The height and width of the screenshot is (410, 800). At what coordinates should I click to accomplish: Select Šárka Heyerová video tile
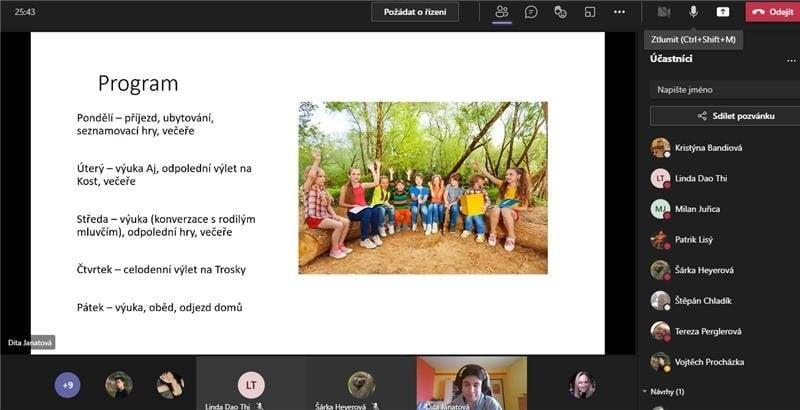point(361,383)
